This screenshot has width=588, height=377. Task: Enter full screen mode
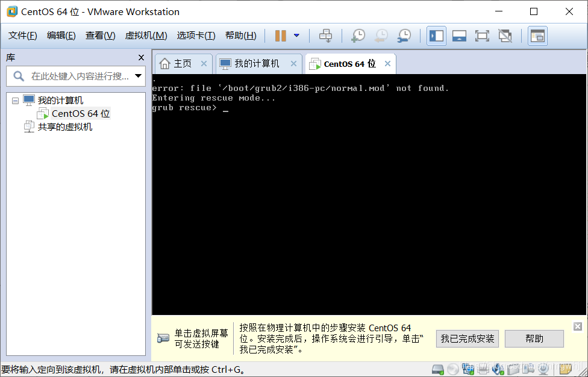(482, 36)
